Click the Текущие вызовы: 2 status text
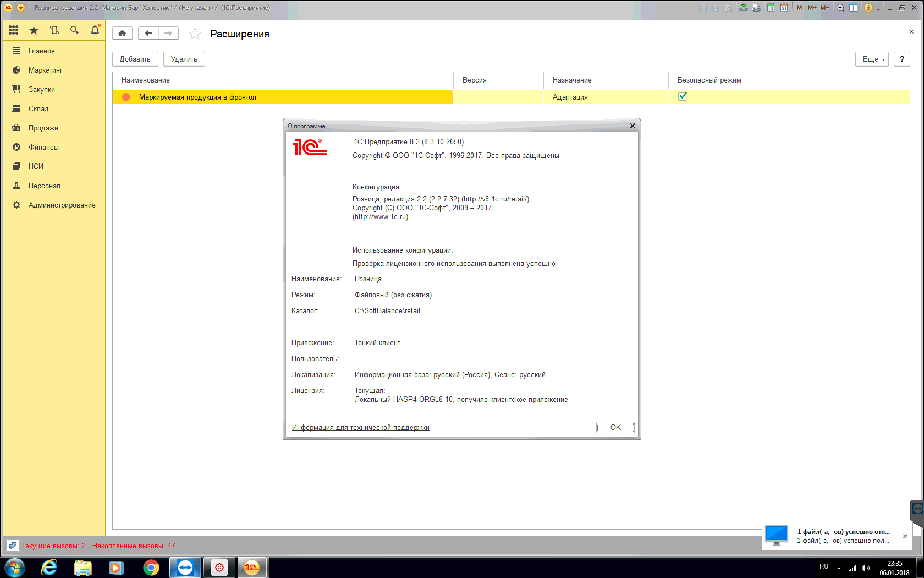Image resolution: width=924 pixels, height=578 pixels. point(54,546)
